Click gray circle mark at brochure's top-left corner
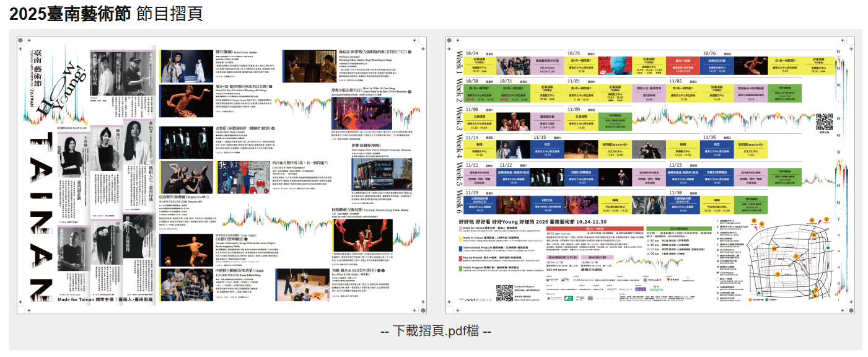868x357 pixels. [22, 42]
